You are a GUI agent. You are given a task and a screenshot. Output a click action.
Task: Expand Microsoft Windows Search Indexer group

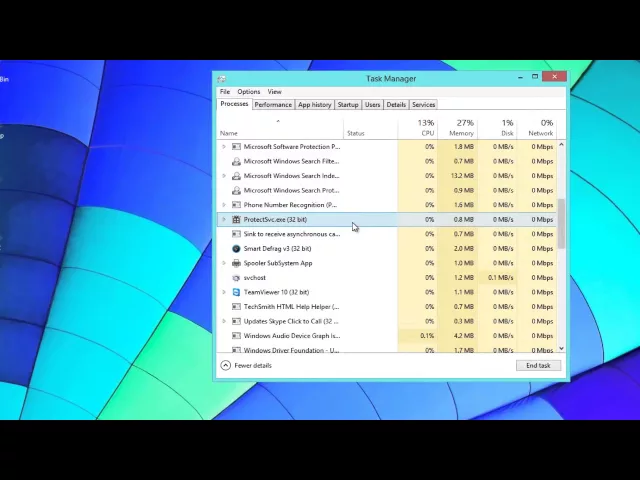click(x=224, y=176)
